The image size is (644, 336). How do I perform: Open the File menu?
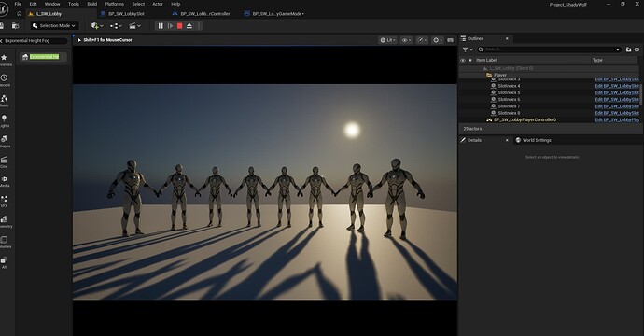18,4
